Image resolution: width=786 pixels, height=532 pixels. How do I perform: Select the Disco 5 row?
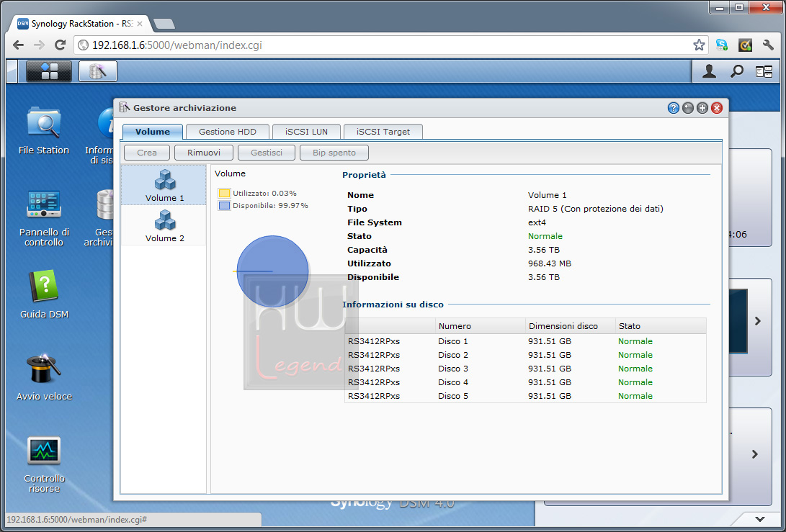tap(525, 396)
